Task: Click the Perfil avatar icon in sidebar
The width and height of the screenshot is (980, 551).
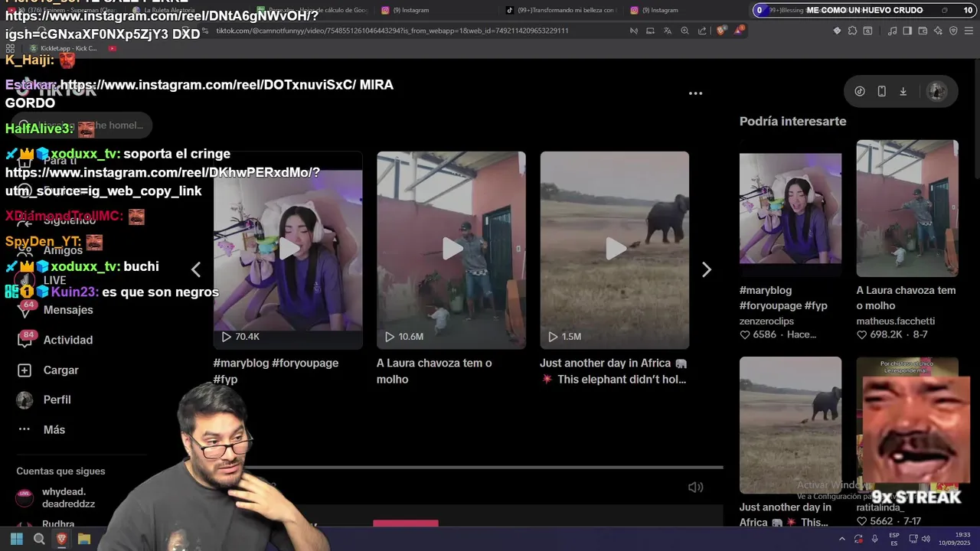Action: point(24,399)
